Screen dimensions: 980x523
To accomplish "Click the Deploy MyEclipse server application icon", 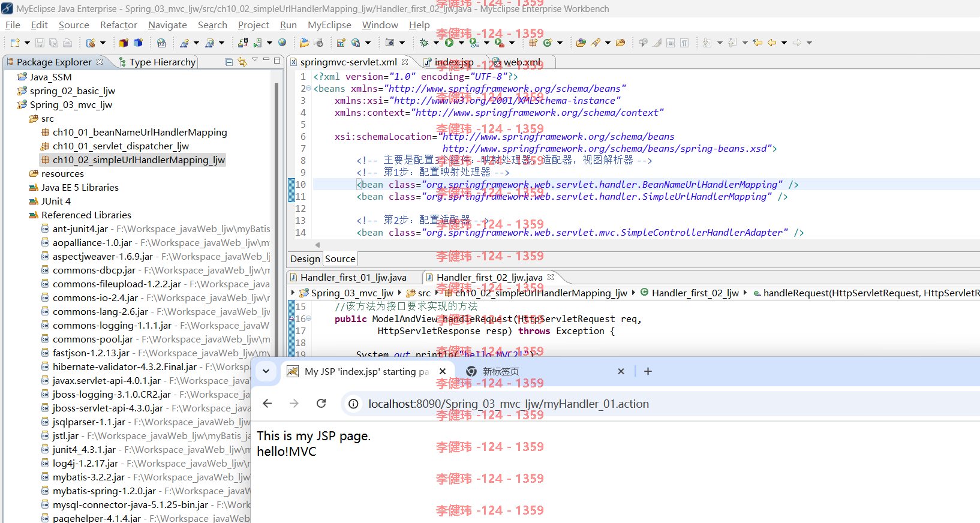I will 242,43.
